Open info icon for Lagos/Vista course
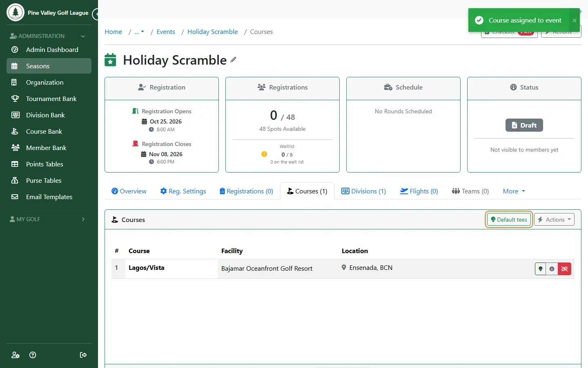588x368 pixels. tap(552, 269)
